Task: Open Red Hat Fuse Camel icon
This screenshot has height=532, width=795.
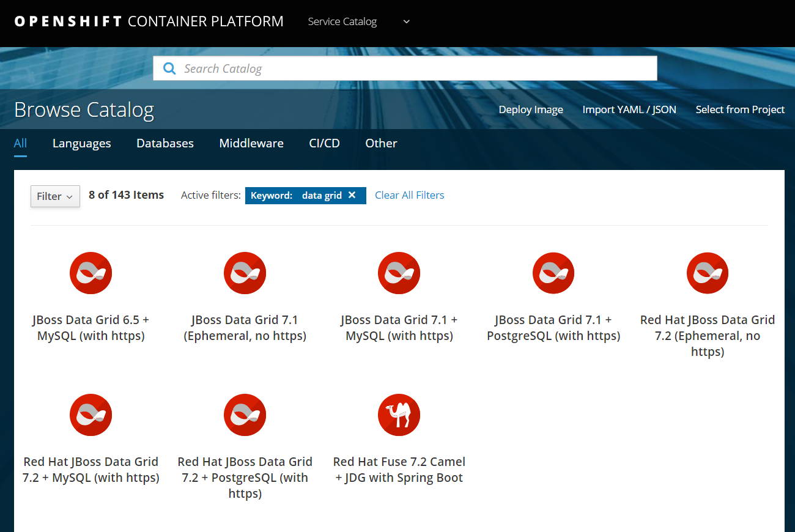Action: point(399,415)
